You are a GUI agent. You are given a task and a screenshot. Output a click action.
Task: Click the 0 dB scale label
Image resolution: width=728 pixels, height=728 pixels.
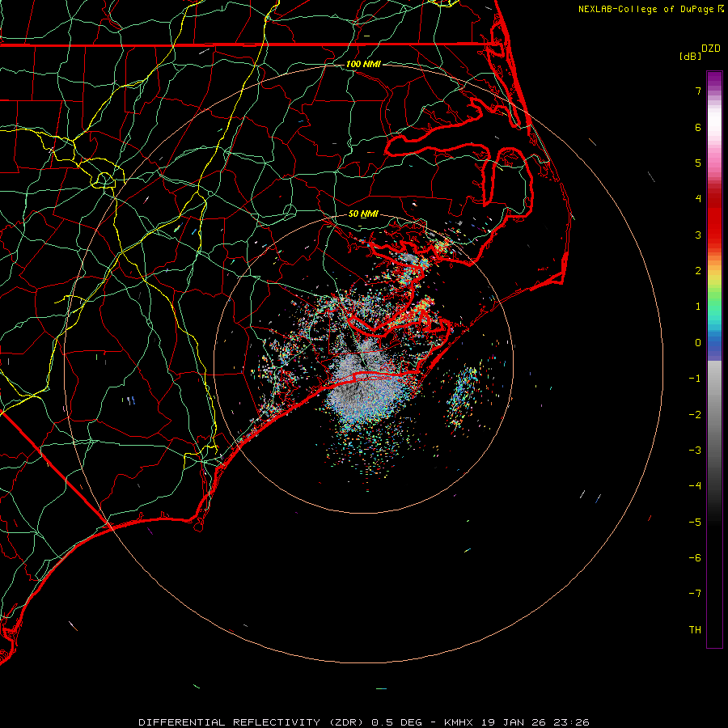tap(698, 343)
